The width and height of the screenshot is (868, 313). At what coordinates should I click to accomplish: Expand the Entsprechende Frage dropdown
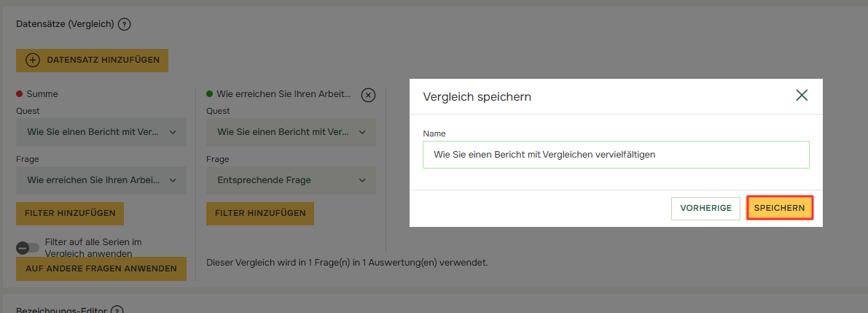pos(291,180)
